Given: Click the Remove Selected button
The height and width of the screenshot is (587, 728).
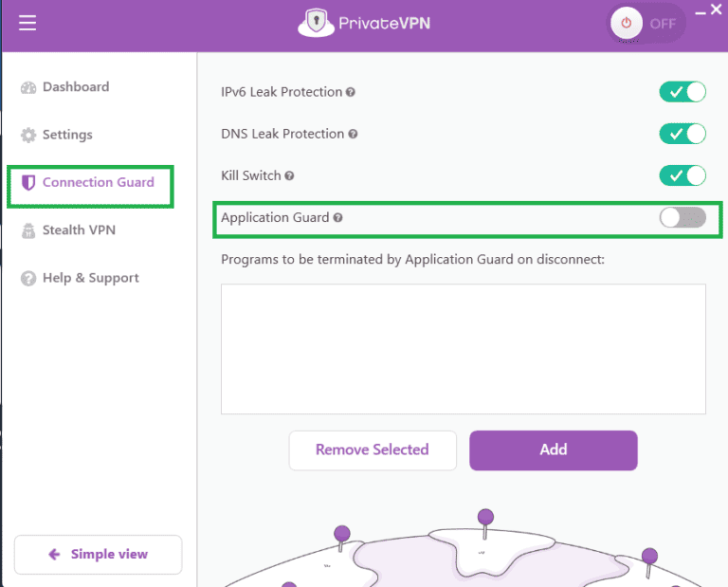Looking at the screenshot, I should click(373, 450).
